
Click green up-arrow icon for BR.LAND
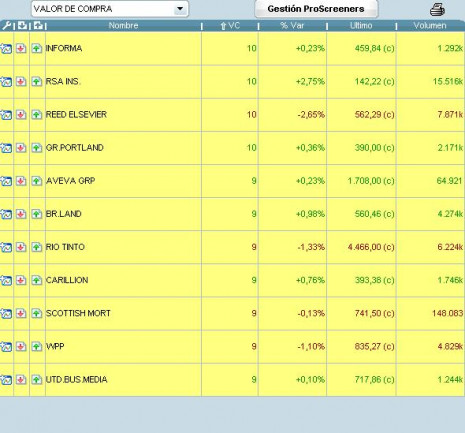[x=37, y=214]
